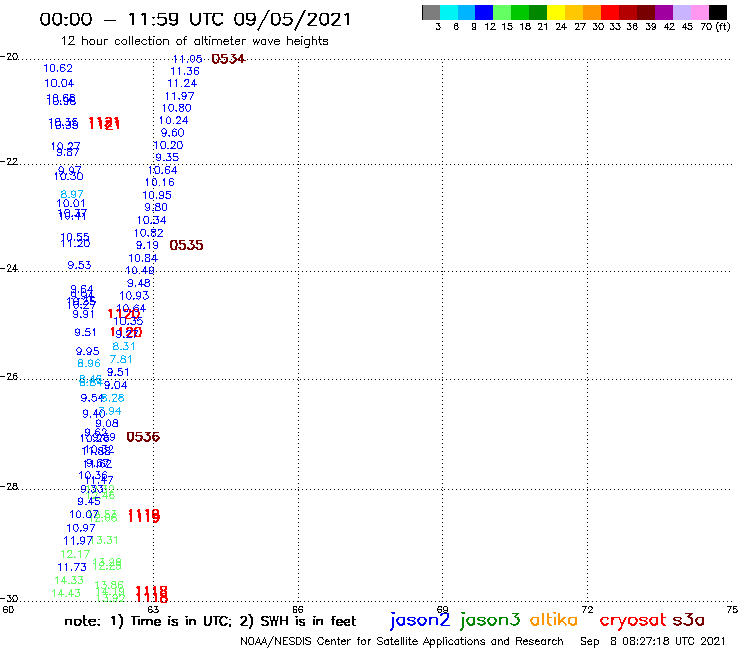The image size is (740, 650).
Task: Click the gray 3 ft legend swatch
Action: (x=431, y=13)
